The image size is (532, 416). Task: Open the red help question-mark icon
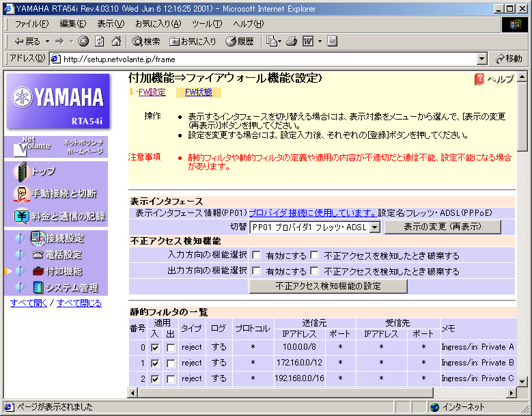(479, 79)
